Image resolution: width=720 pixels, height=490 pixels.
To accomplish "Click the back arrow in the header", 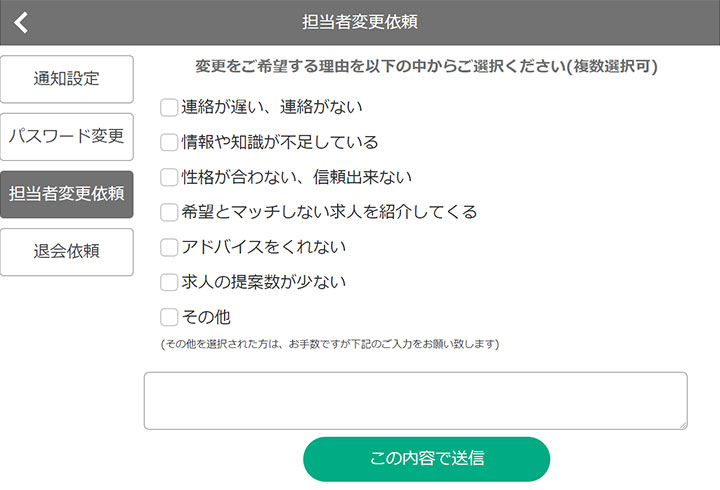I will tap(21, 22).
